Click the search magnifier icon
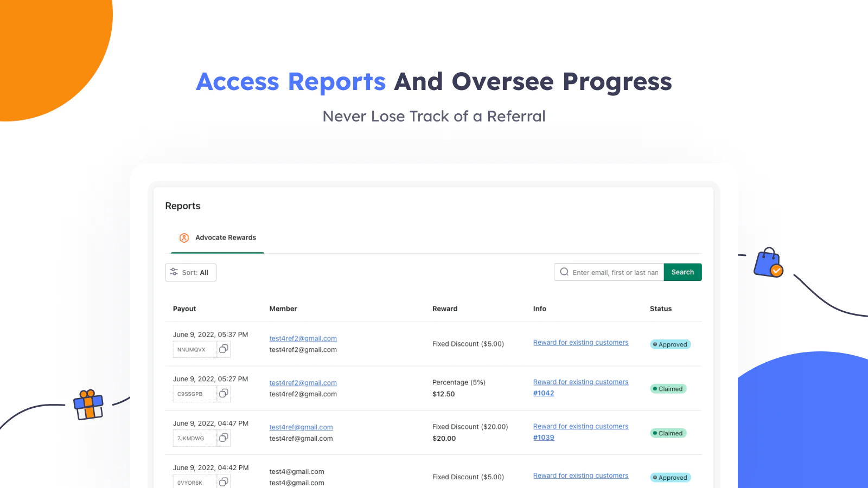868x488 pixels. click(x=564, y=272)
